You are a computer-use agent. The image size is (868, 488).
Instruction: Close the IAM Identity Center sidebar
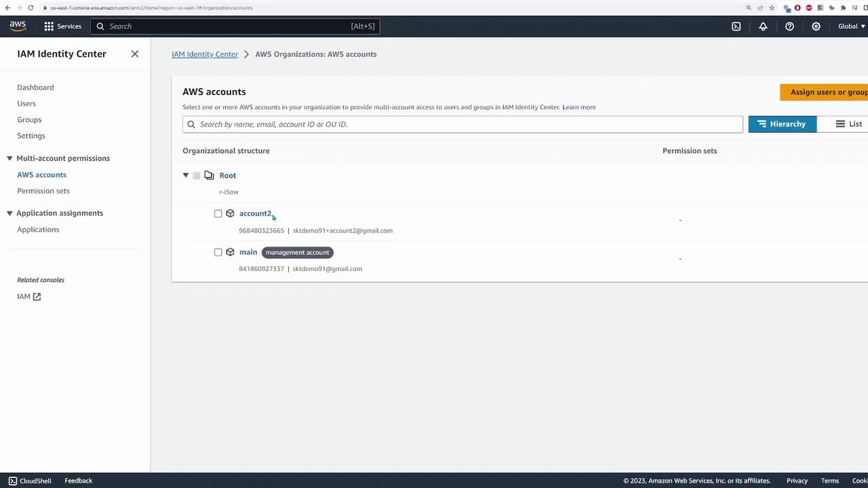(x=135, y=54)
